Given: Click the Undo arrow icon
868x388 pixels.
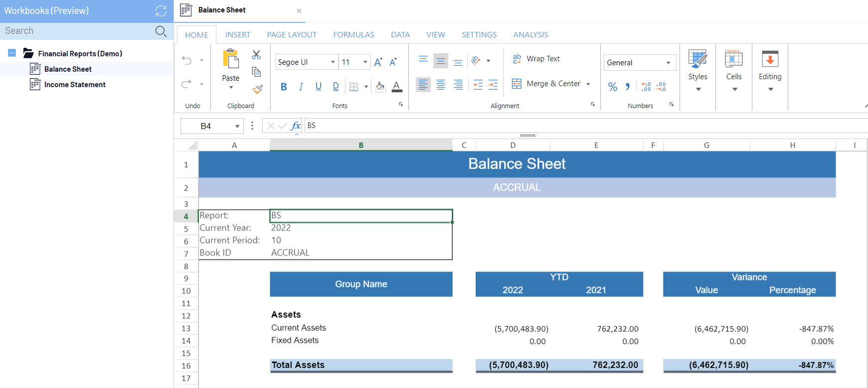Looking at the screenshot, I should pos(187,60).
